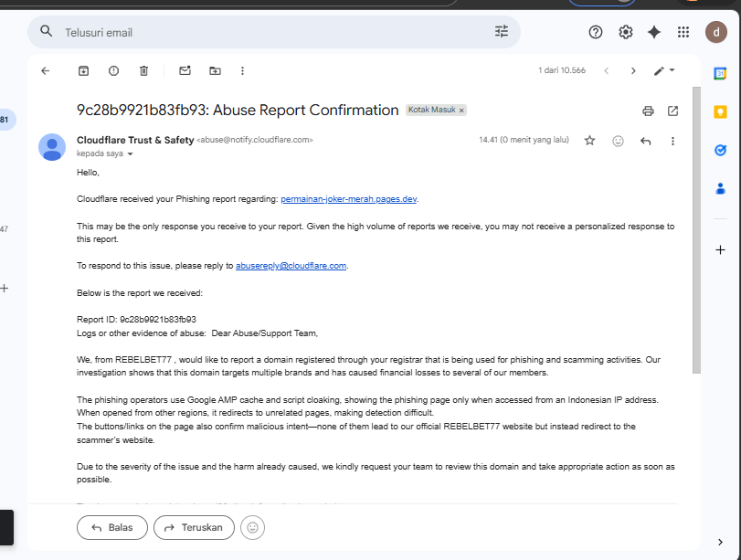
Task: Open Contacts side panel
Action: coord(720,188)
